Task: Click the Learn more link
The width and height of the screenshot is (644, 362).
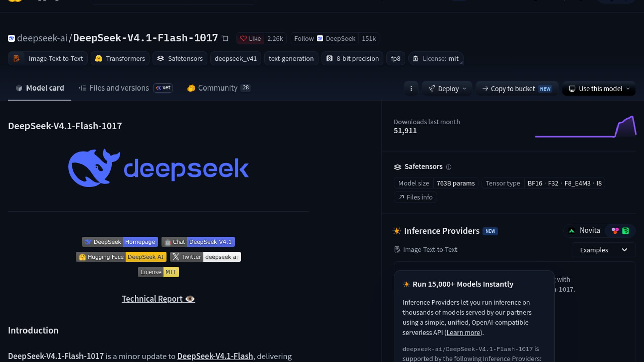Action: [463, 333]
